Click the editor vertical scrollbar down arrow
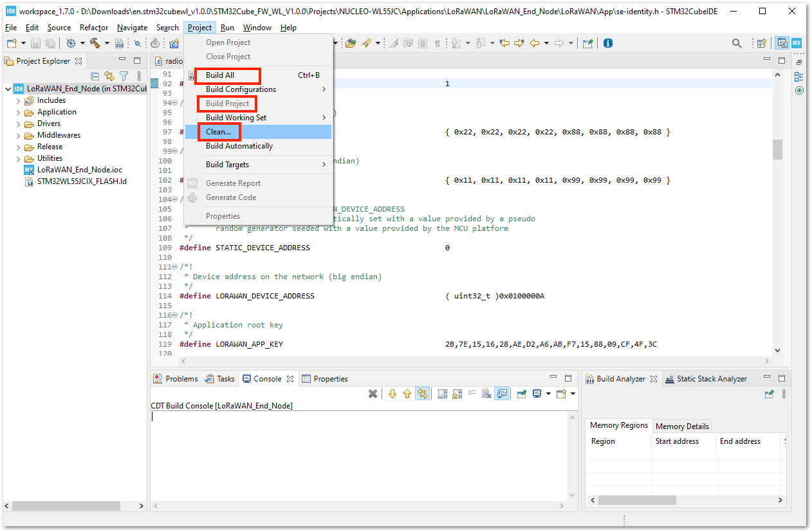This screenshot has height=532, width=812. pyautogui.click(x=777, y=351)
